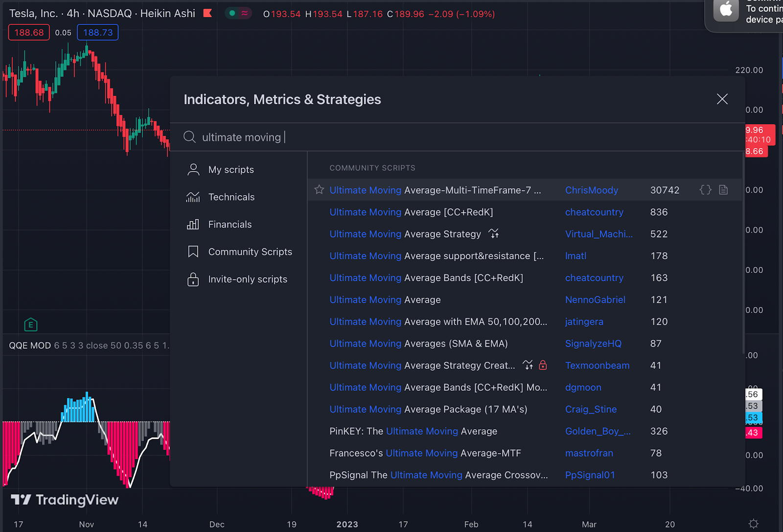Open the Invite-only scripts section

pyautogui.click(x=248, y=279)
